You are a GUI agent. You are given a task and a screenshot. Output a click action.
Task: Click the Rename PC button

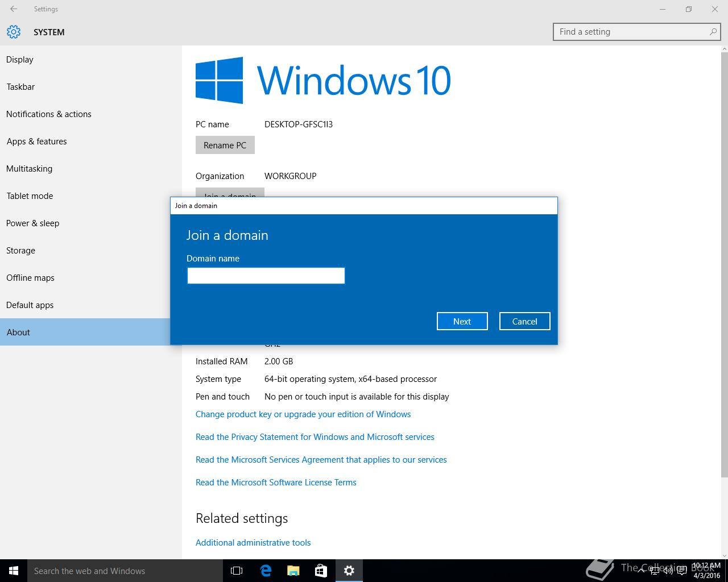225,145
